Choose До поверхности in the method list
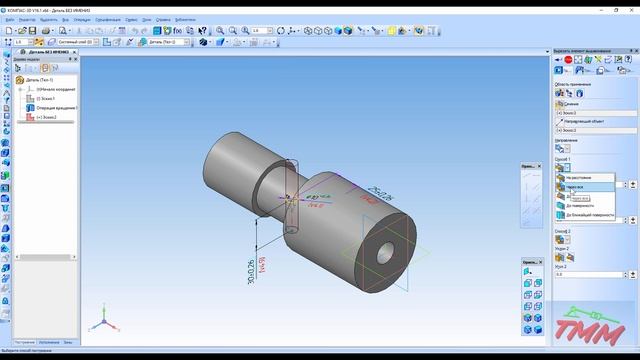Image resolution: width=640 pixels, height=360 pixels. tap(585, 206)
